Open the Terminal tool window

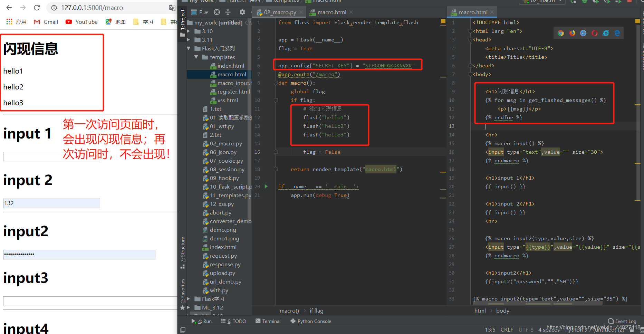click(268, 321)
